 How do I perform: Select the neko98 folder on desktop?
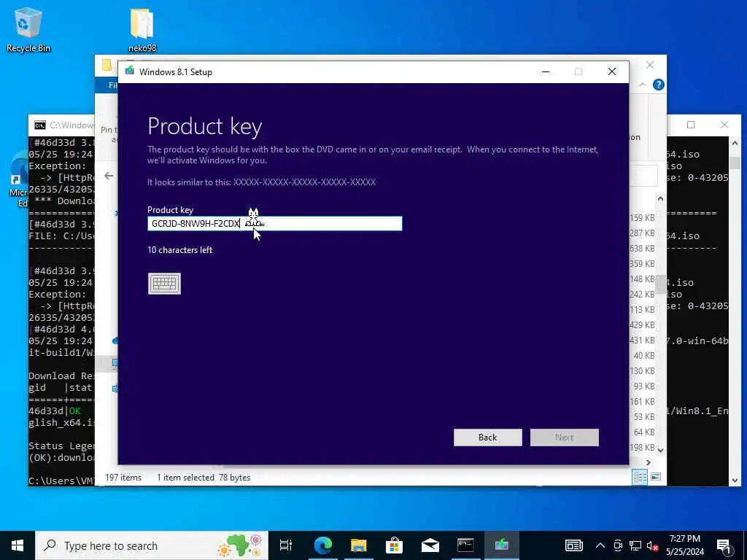click(x=142, y=29)
